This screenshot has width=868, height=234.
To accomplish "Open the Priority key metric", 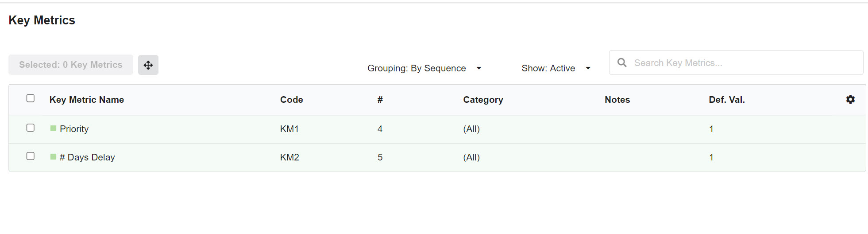I will click(74, 129).
